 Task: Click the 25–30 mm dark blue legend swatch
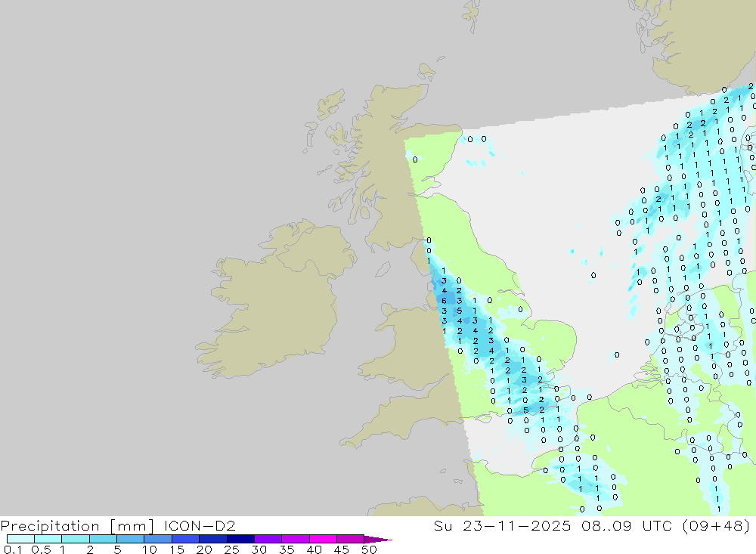[240, 539]
